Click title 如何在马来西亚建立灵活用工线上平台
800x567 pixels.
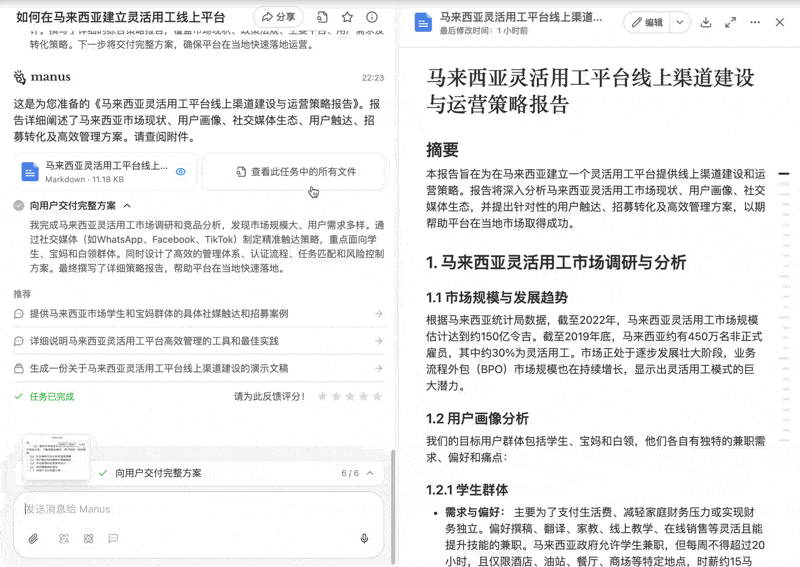120,17
